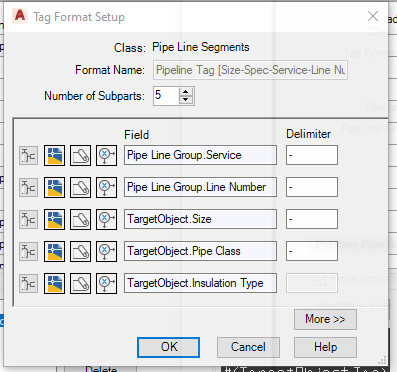397x372 pixels.
Task: Edit delimiter for TargetObject.Pipe Class row
Action: pos(312,251)
